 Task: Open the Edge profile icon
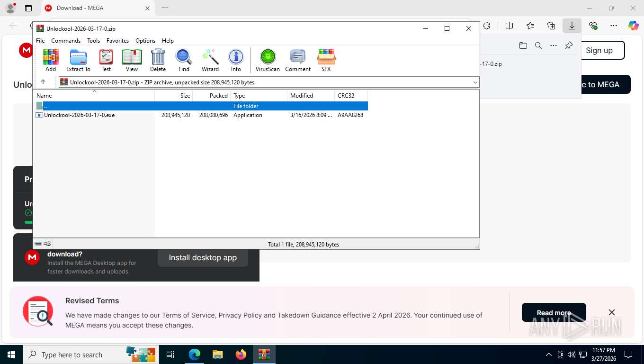click(x=10, y=8)
